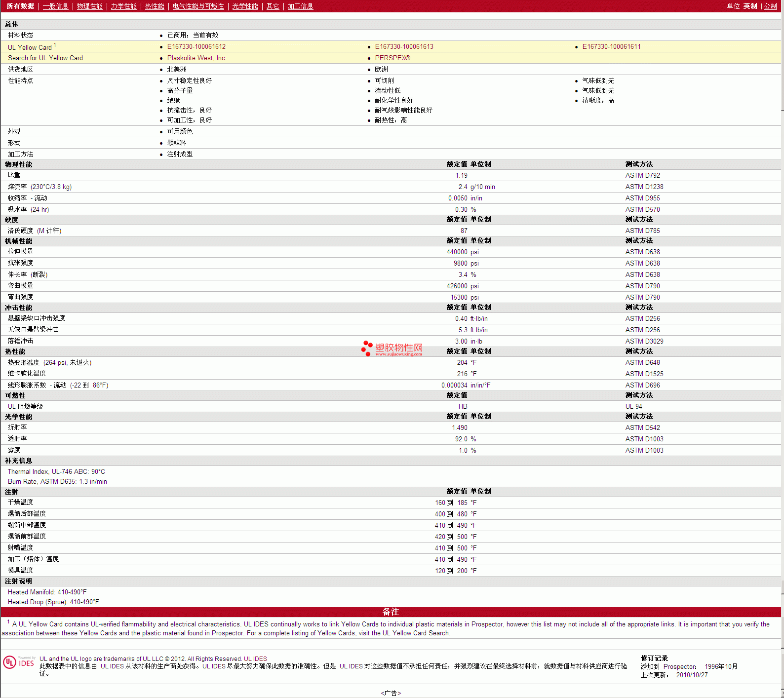Open the 其它 tab

273,6
